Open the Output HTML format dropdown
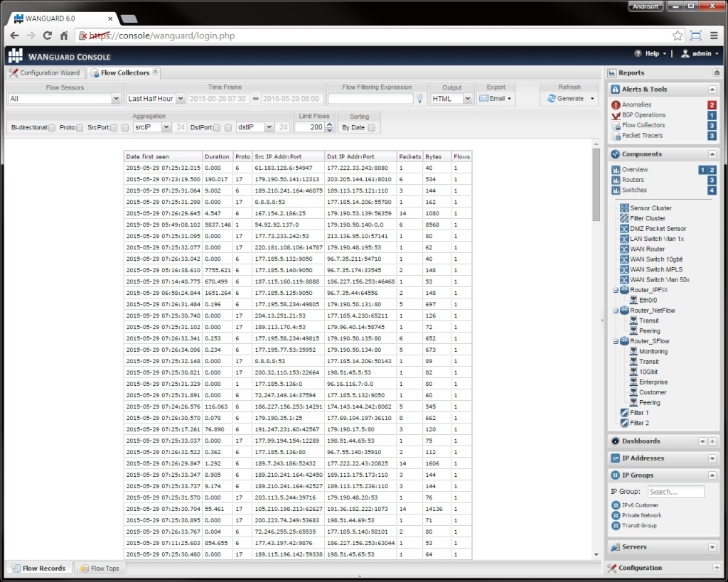 click(x=453, y=98)
